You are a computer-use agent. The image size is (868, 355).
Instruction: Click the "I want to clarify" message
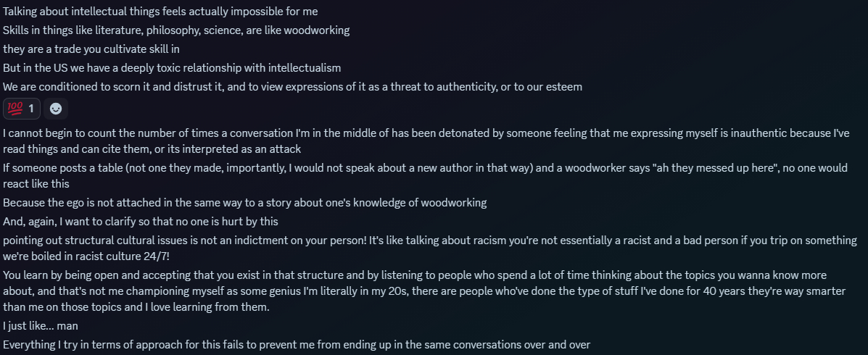tap(141, 222)
